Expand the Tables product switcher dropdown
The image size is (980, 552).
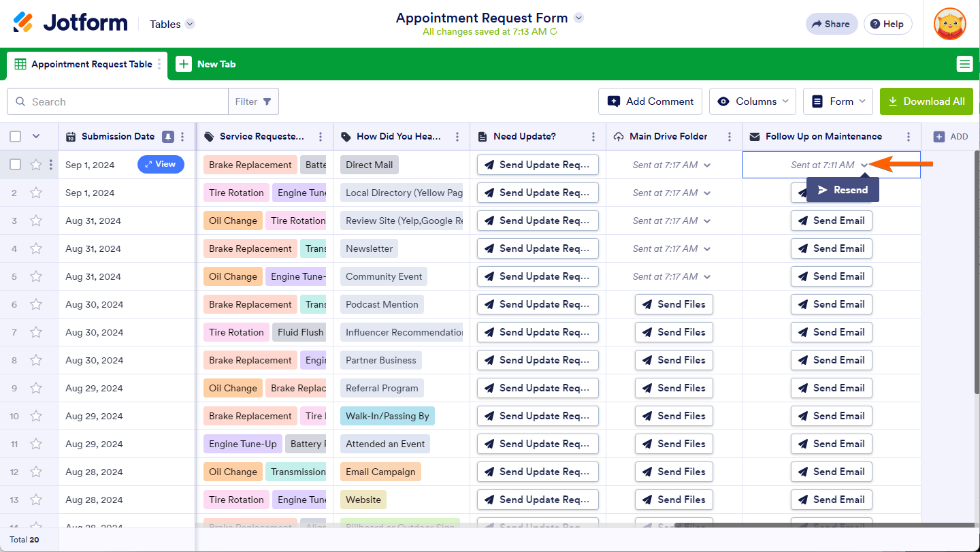[x=190, y=24]
